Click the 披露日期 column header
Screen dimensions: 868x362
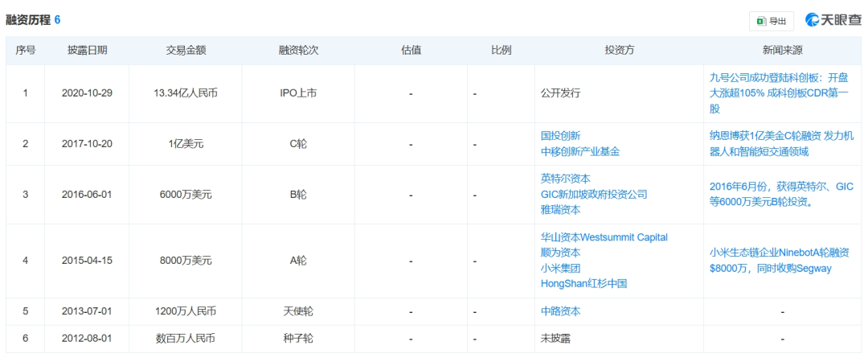point(87,50)
